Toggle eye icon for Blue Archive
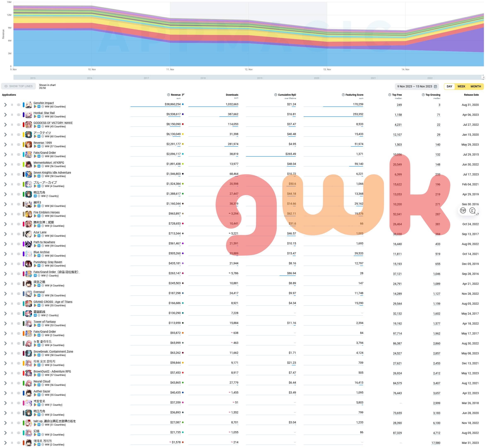 coord(19,254)
